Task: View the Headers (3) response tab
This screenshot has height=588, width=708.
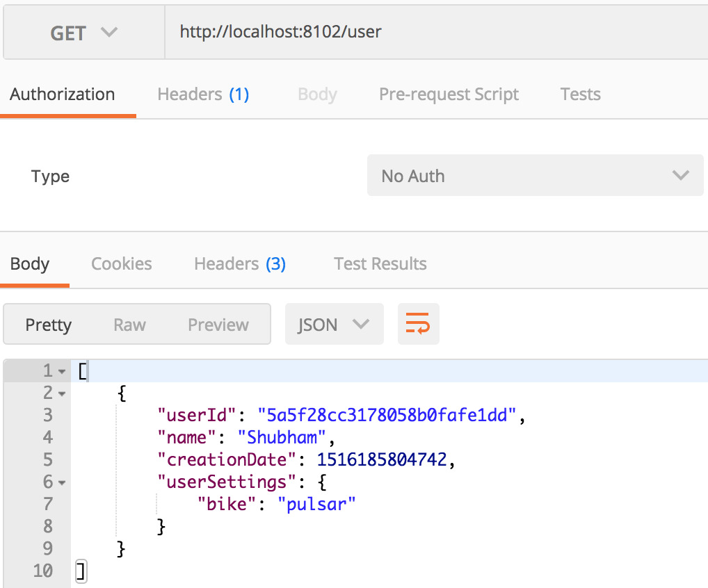Action: 239,263
